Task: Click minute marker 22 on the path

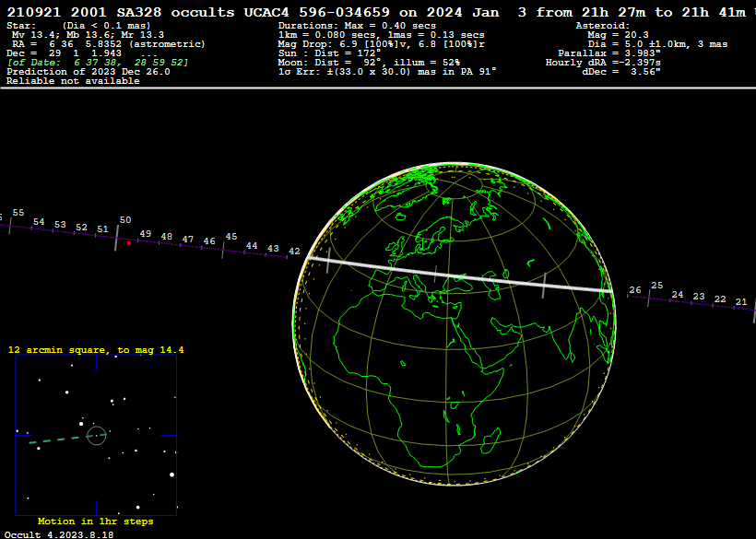Action: point(720,299)
